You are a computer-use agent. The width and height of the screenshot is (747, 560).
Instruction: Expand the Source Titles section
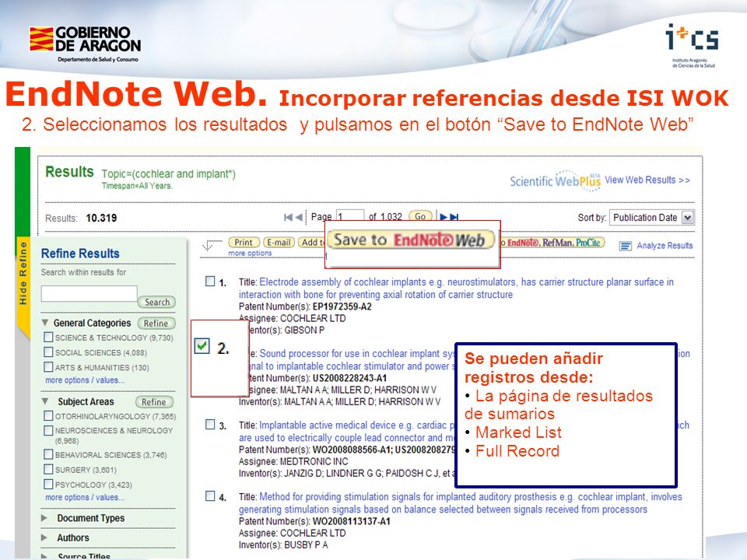tap(44, 556)
